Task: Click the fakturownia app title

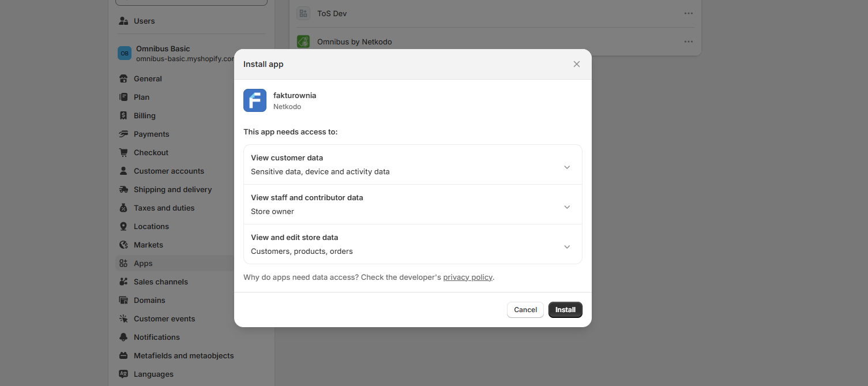Action: 295,95
